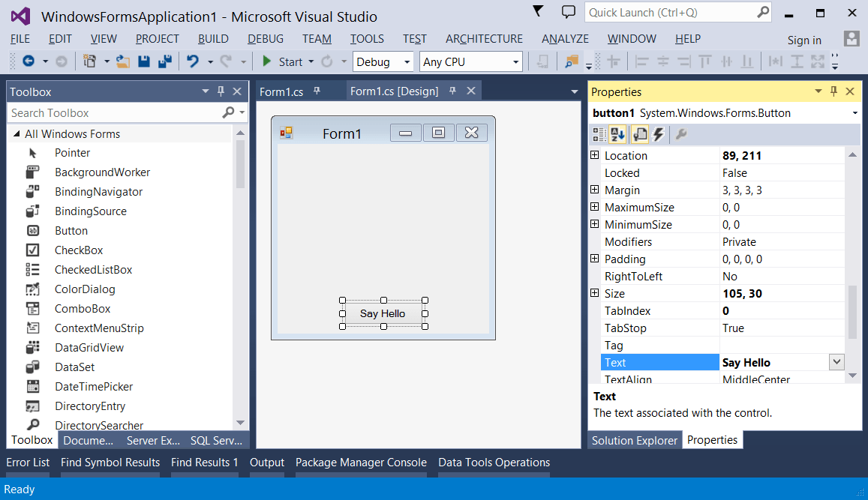868x500 pixels.
Task: Open the Package Manager Console tab
Action: [361, 463]
